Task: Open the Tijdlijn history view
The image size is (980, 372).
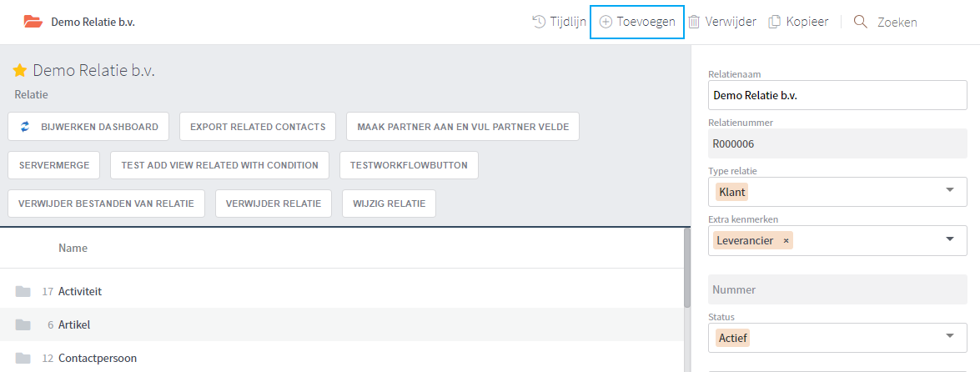Action: (x=559, y=22)
